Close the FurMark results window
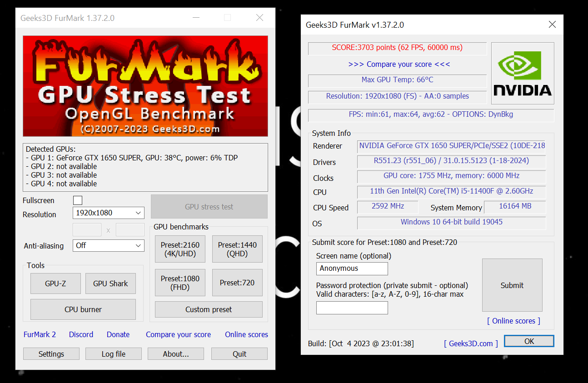The height and width of the screenshot is (383, 588). (552, 25)
